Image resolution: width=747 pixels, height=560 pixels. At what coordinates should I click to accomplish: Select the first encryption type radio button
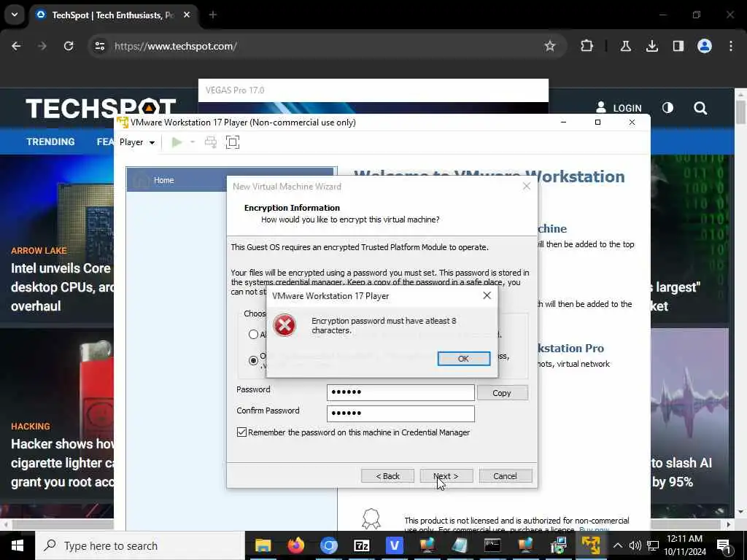pos(253,334)
